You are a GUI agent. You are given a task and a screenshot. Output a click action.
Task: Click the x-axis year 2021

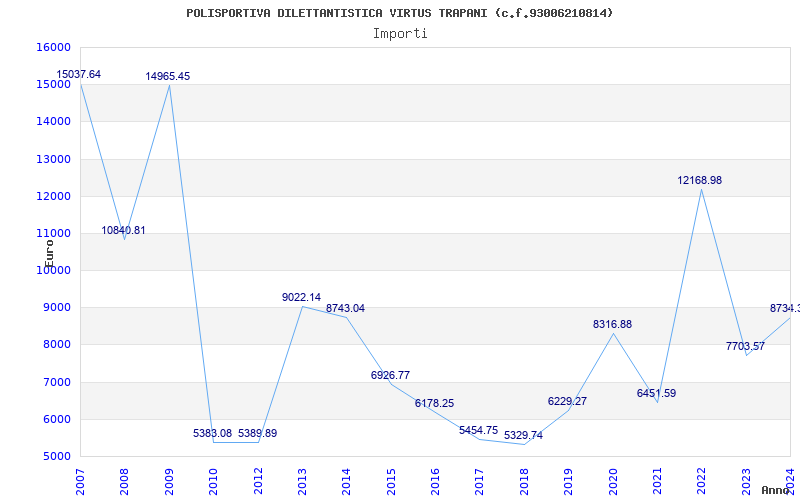pos(657,482)
